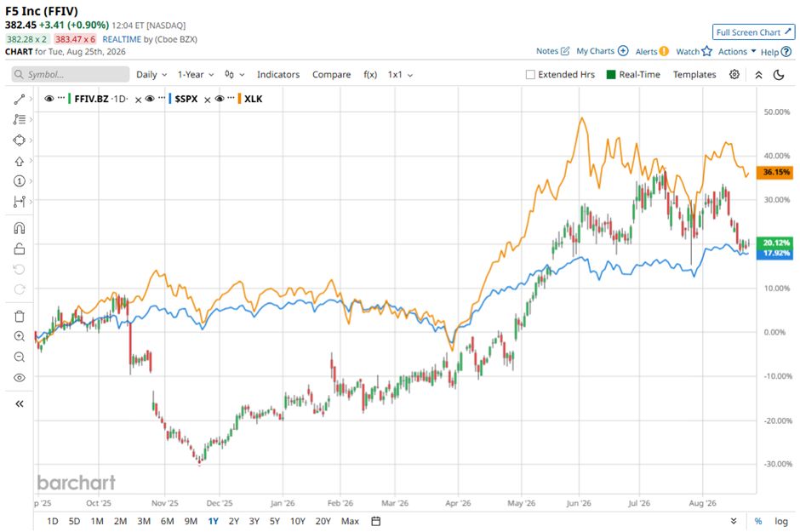Zoom out of the chart

click(20, 357)
